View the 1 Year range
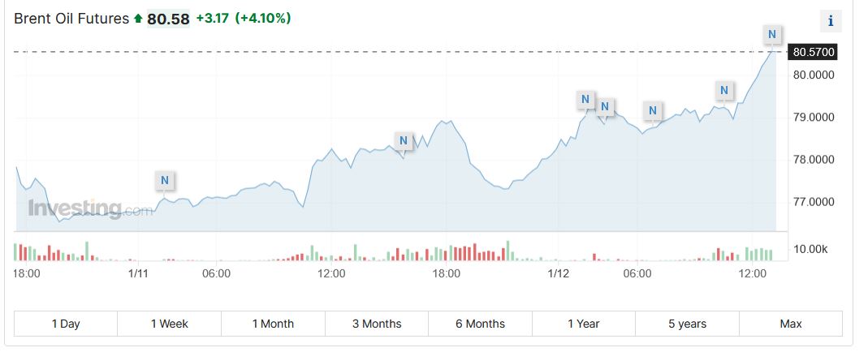Viewport: 868px width, 352px height. [583, 324]
